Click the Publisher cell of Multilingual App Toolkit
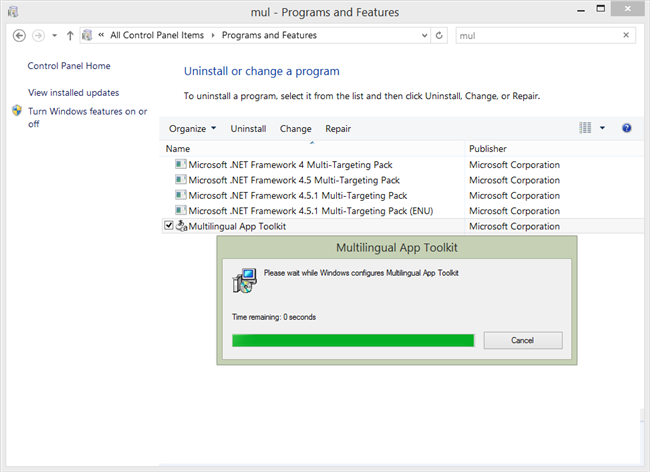This screenshot has height=472, width=650. [x=514, y=226]
